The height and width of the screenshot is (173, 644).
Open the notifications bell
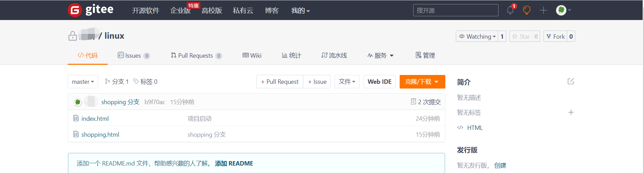pyautogui.click(x=510, y=10)
